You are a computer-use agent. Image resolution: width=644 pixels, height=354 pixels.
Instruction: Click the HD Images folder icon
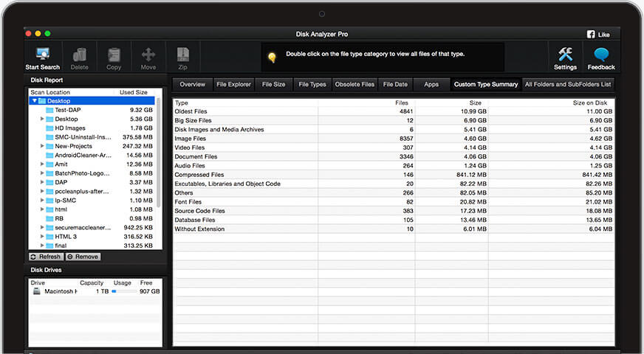click(49, 128)
